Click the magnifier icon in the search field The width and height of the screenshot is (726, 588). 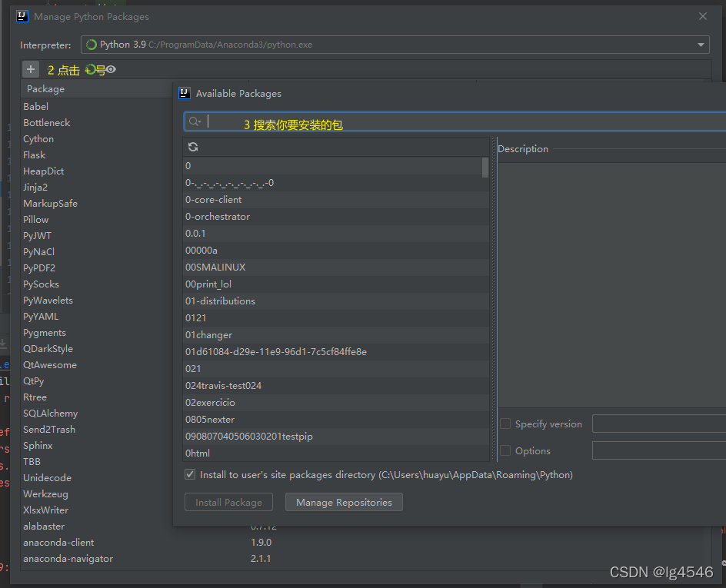(193, 121)
